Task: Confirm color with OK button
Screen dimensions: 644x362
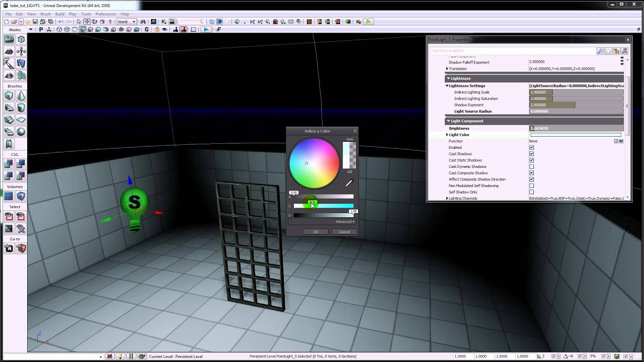Action: tap(316, 232)
